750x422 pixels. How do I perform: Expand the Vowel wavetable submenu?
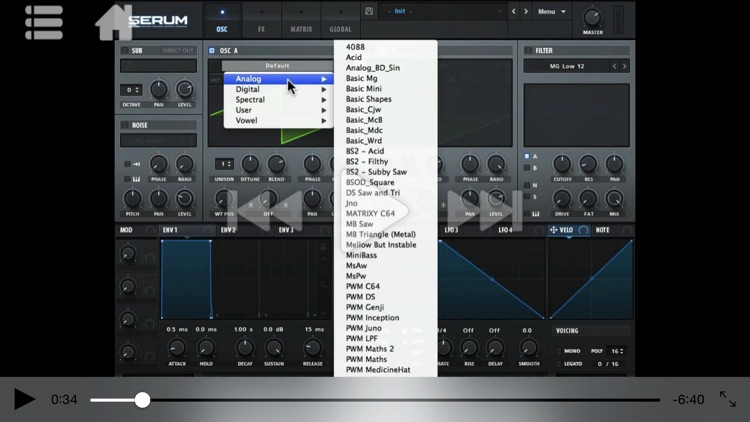click(278, 121)
